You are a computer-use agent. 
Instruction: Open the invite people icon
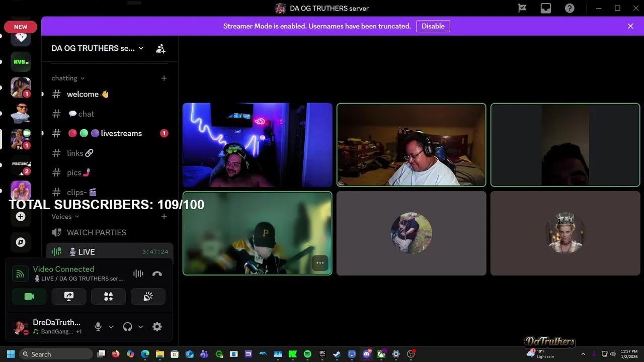click(x=160, y=49)
